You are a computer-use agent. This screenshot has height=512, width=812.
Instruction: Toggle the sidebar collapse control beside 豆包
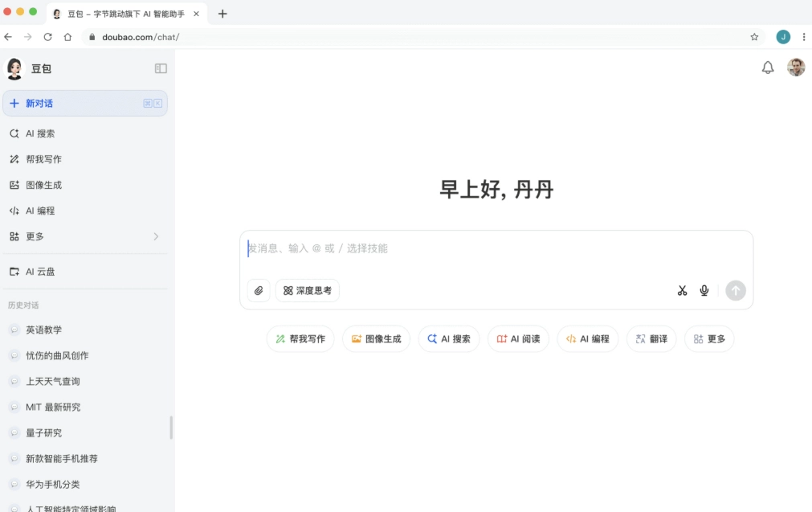pos(160,68)
